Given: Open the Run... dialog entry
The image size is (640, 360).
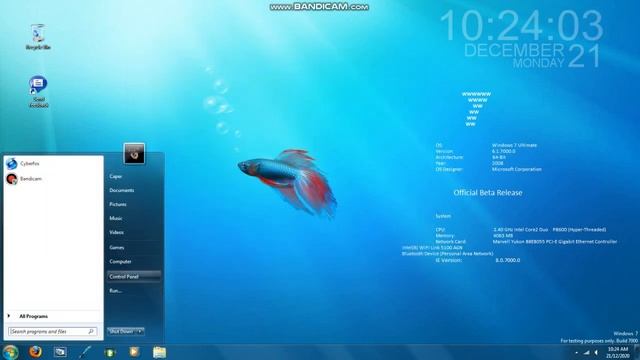Looking at the screenshot, I should (x=116, y=291).
